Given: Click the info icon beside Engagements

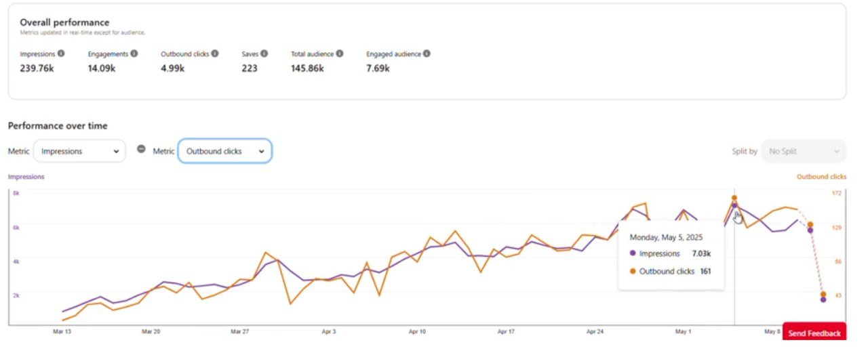Looking at the screenshot, I should click(134, 54).
